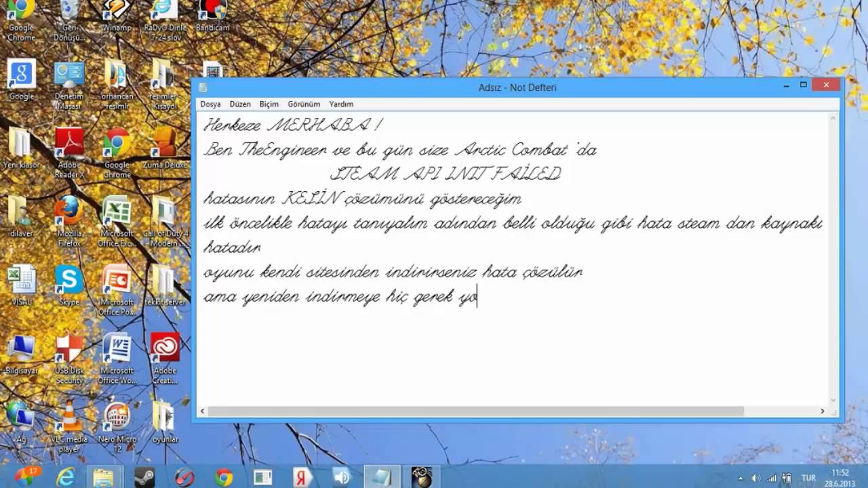Select the orhancan resimlr folder

coord(117,85)
